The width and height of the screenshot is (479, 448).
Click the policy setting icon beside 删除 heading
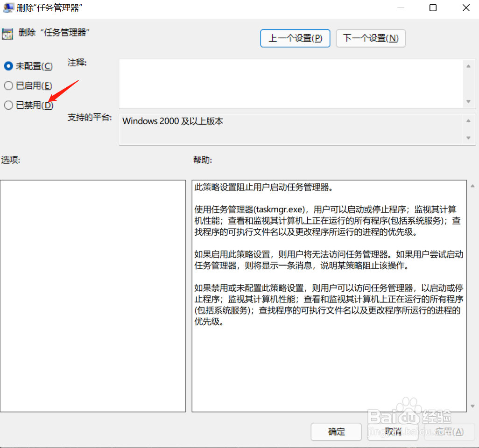7,34
